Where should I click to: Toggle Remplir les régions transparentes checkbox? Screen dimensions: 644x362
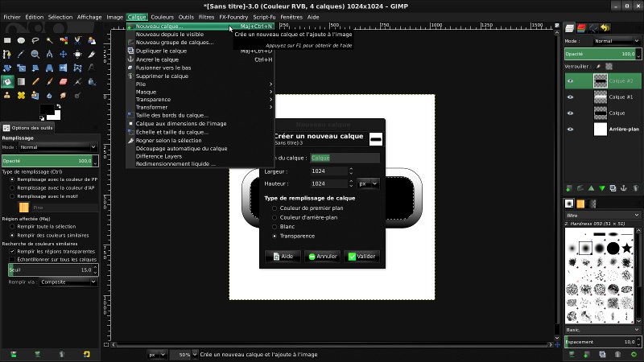[x=12, y=251]
